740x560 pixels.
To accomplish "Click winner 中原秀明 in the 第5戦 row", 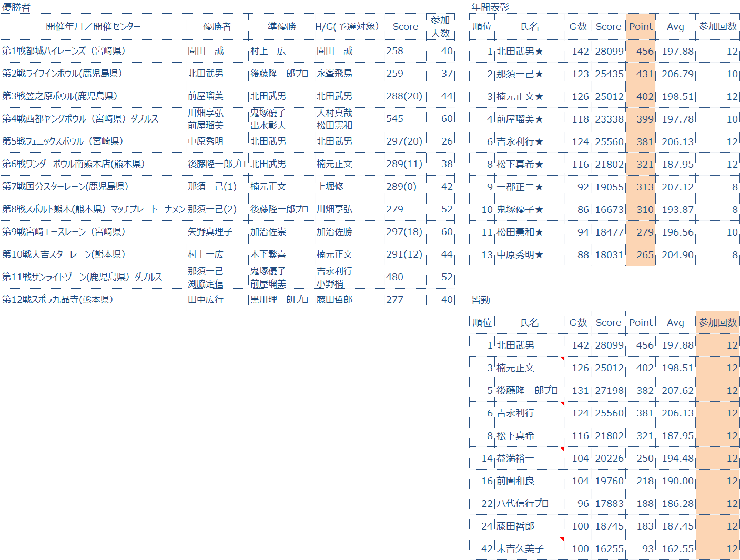I will (x=217, y=141).
